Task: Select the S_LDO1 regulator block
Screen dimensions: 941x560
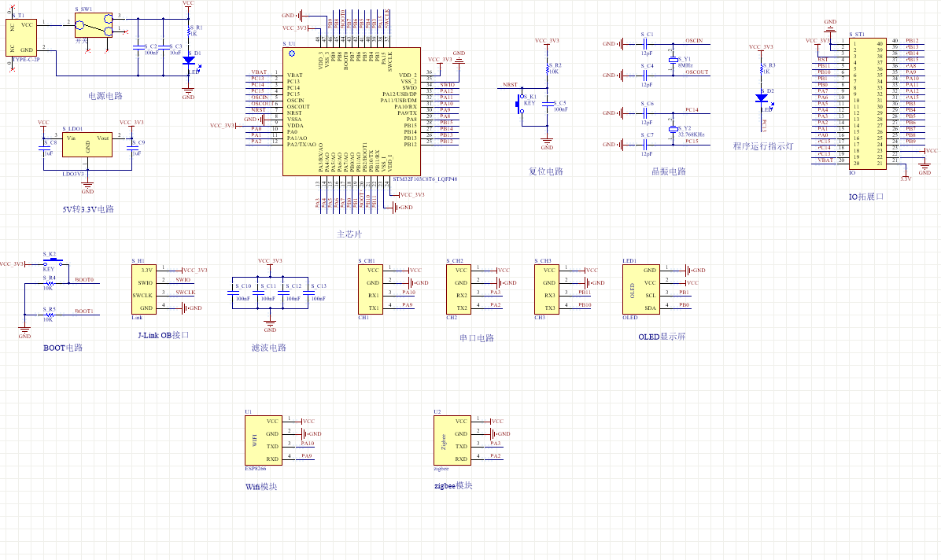Action: [87, 145]
